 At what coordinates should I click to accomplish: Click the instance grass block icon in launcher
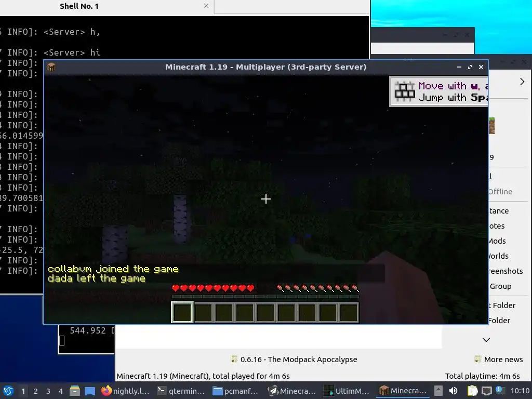coord(491,126)
